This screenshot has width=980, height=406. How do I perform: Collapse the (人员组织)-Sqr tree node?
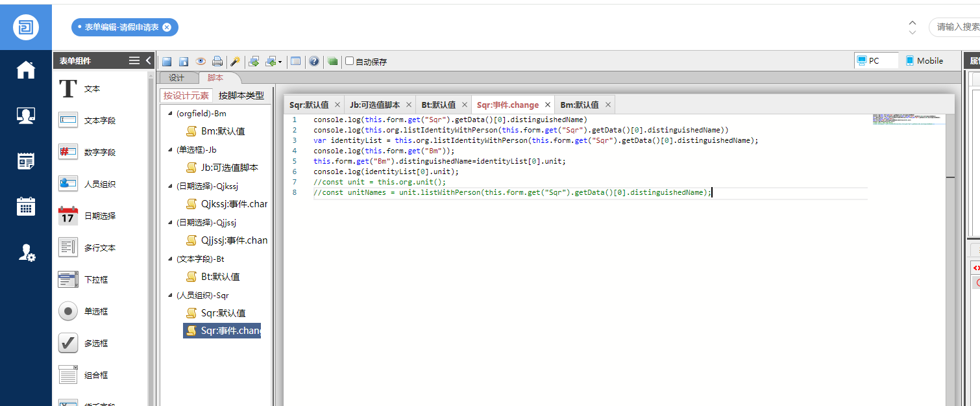coord(170,296)
